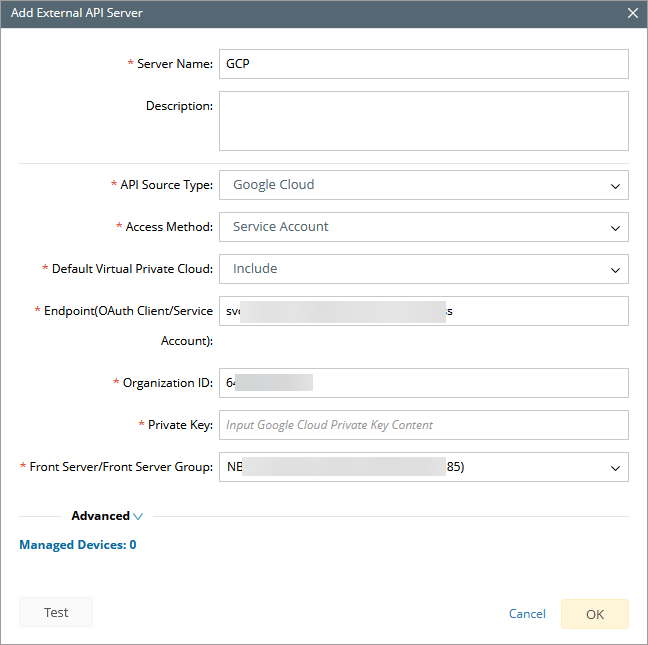The image size is (648, 645).
Task: Click the Cancel link
Action: tap(527, 614)
